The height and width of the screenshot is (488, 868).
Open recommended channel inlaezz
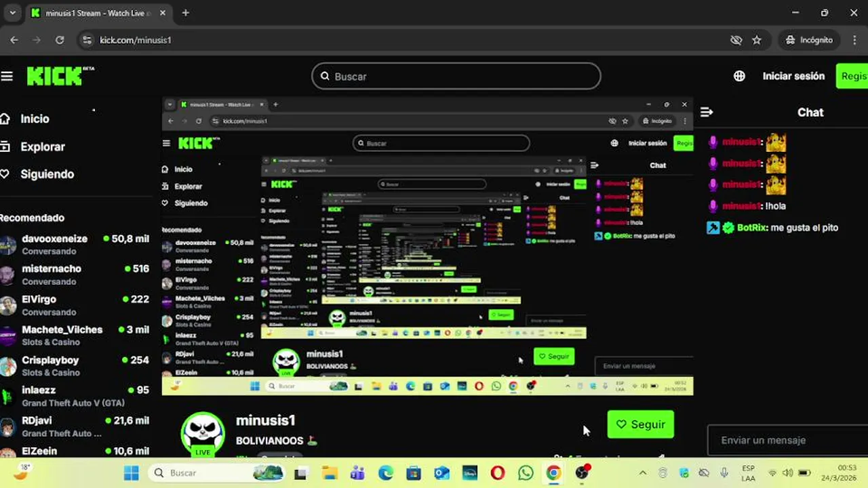(75, 396)
